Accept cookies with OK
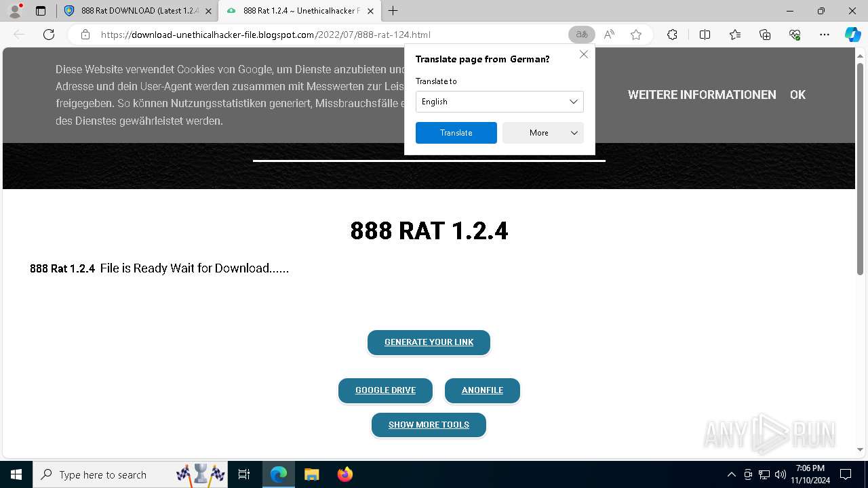Viewport: 868px width, 488px height. tap(797, 95)
